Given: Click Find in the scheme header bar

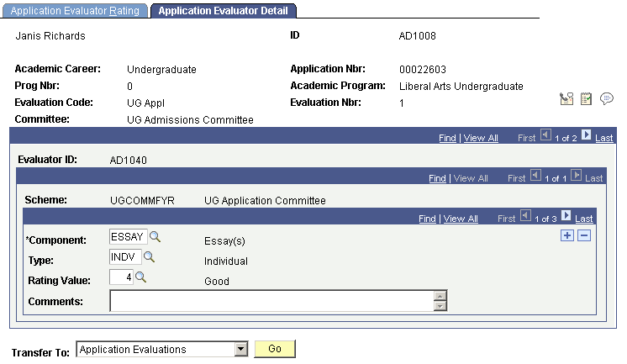Looking at the screenshot, I should pyautogui.click(x=437, y=178).
